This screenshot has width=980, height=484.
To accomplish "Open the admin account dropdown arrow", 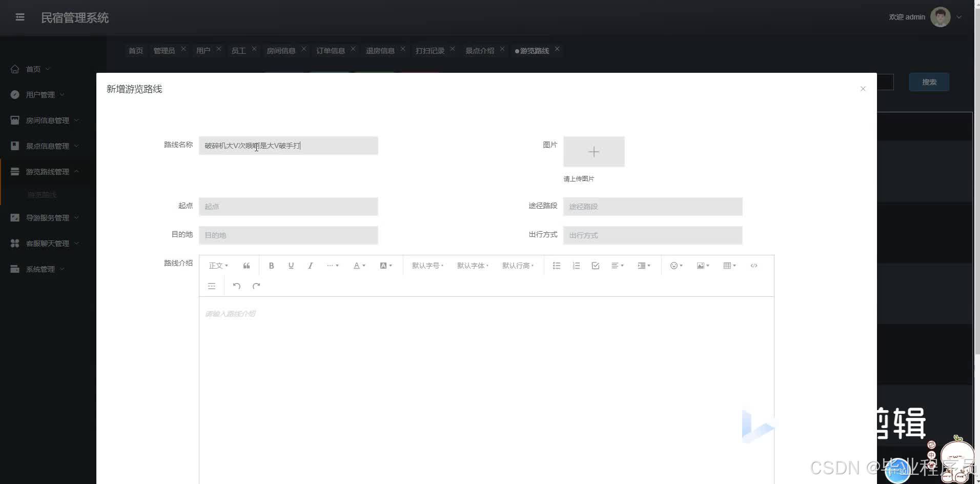I will 958,17.
